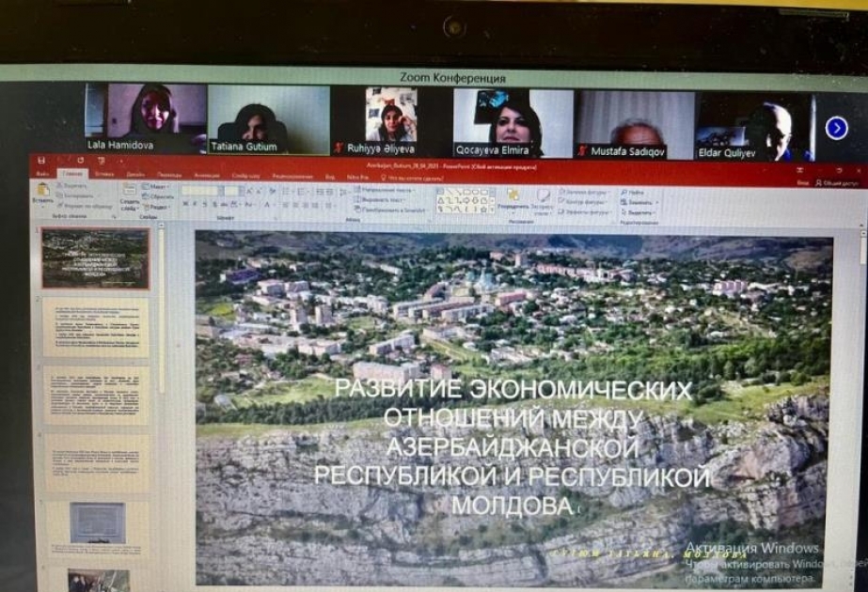Screen dimensions: 868x592
Task: Switch to the Слайд-шоу tab
Action: tap(245, 176)
